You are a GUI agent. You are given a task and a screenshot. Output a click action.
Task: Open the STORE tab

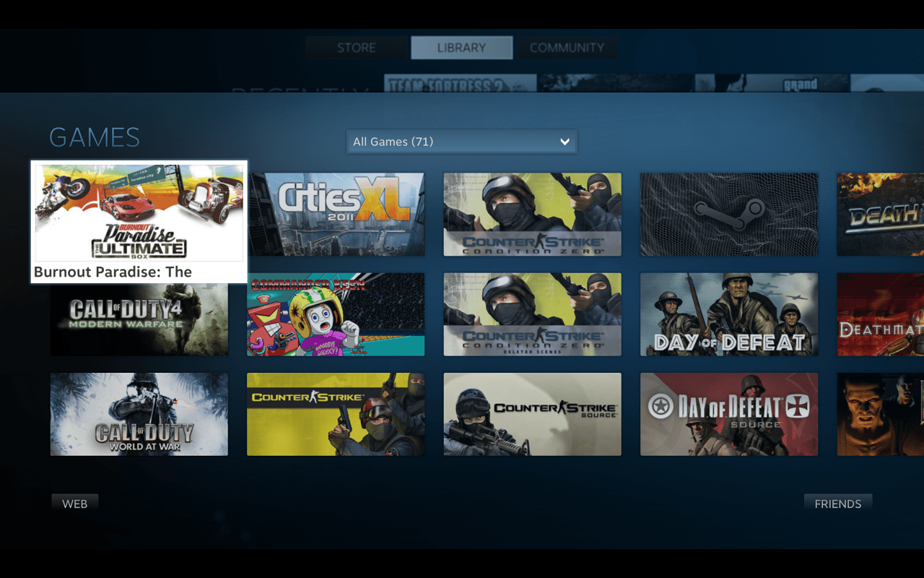click(356, 48)
